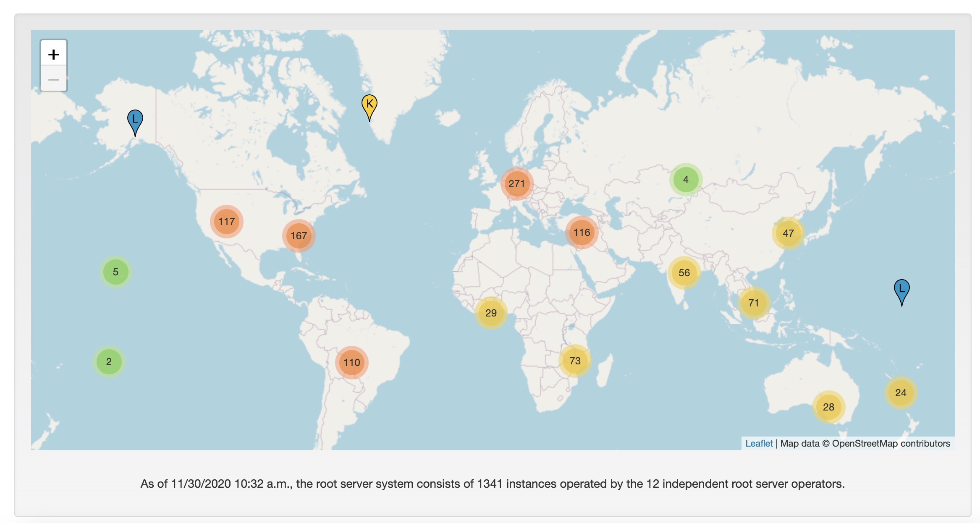Click the green 5 cluster in Pacific
Image resolution: width=980 pixels, height=523 pixels.
pyautogui.click(x=115, y=272)
